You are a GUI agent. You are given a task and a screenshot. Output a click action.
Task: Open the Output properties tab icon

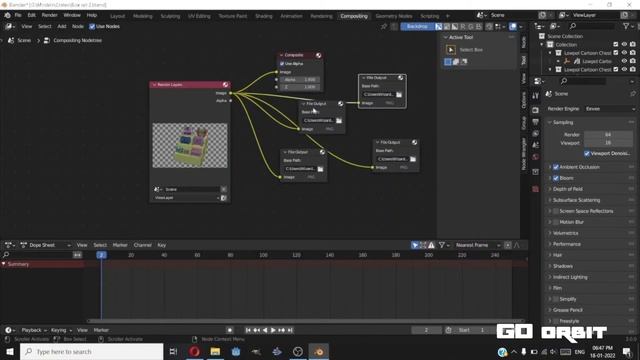coord(536,122)
